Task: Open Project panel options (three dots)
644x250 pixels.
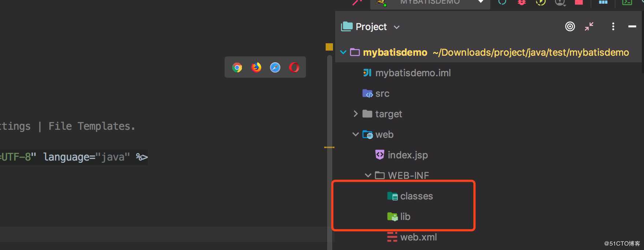Action: tap(613, 26)
